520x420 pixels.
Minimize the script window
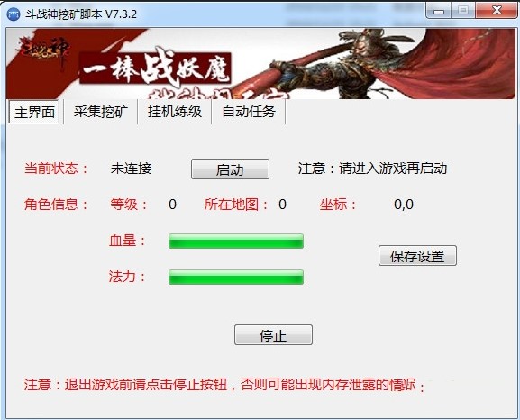coord(438,11)
